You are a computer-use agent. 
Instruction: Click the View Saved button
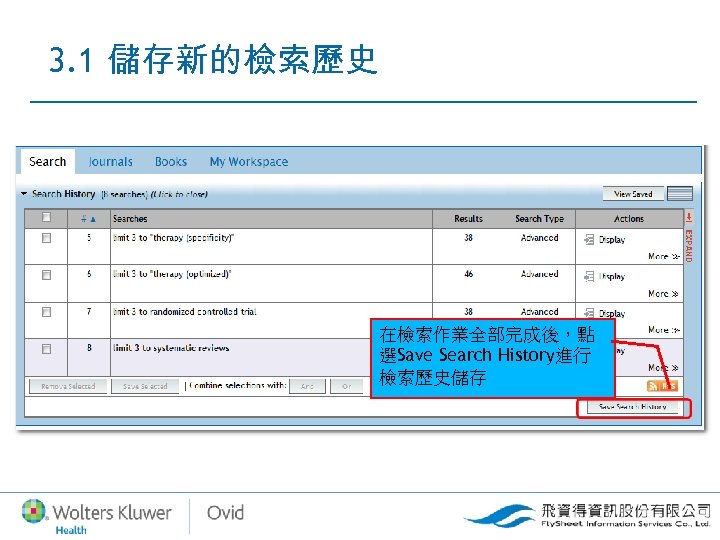(x=633, y=194)
